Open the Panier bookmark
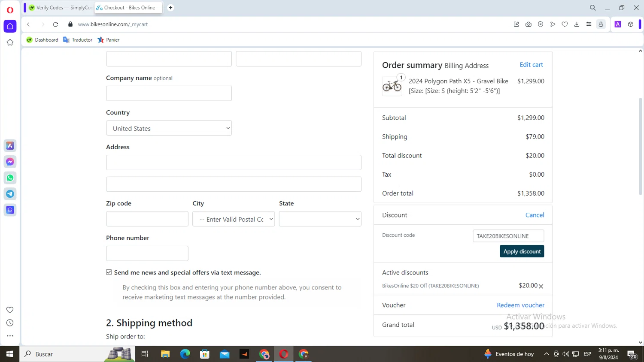The image size is (644, 362). pos(109,40)
